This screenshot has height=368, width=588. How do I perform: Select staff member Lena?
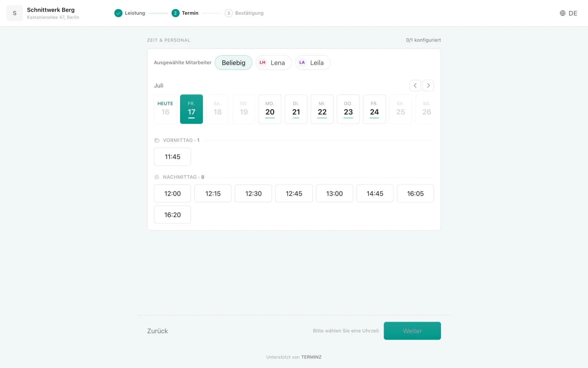274,63
